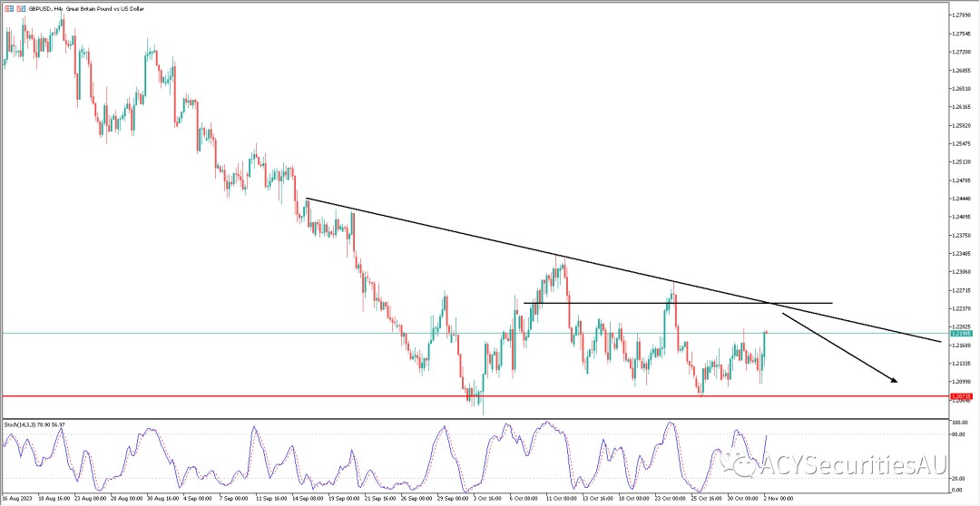Click the Stoch(14,3,3) indicator label

[x=34, y=424]
